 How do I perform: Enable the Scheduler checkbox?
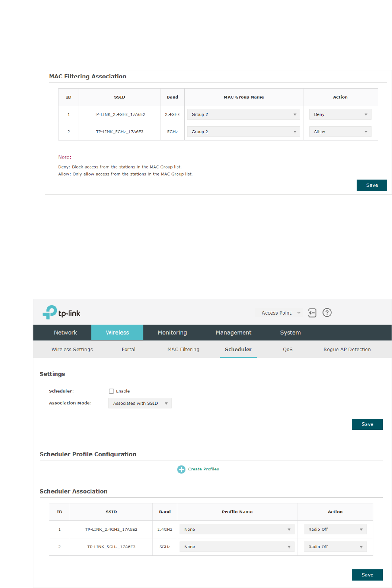(x=111, y=391)
